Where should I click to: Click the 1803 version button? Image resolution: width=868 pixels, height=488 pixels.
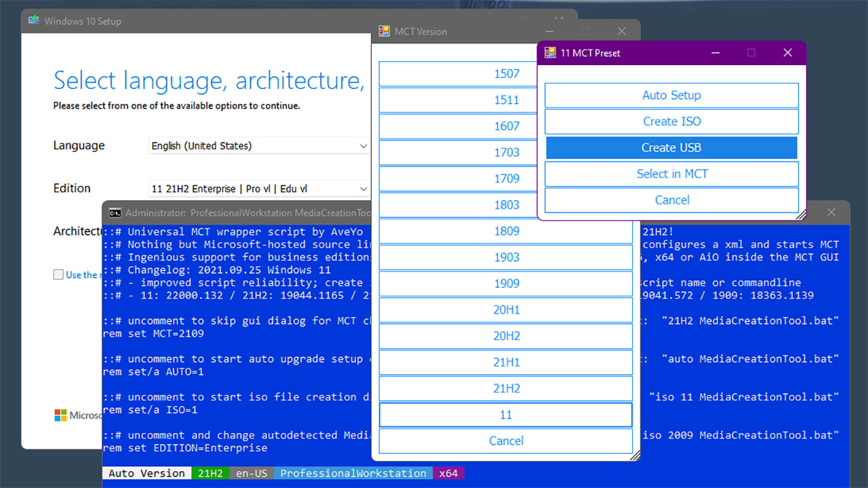(x=506, y=205)
